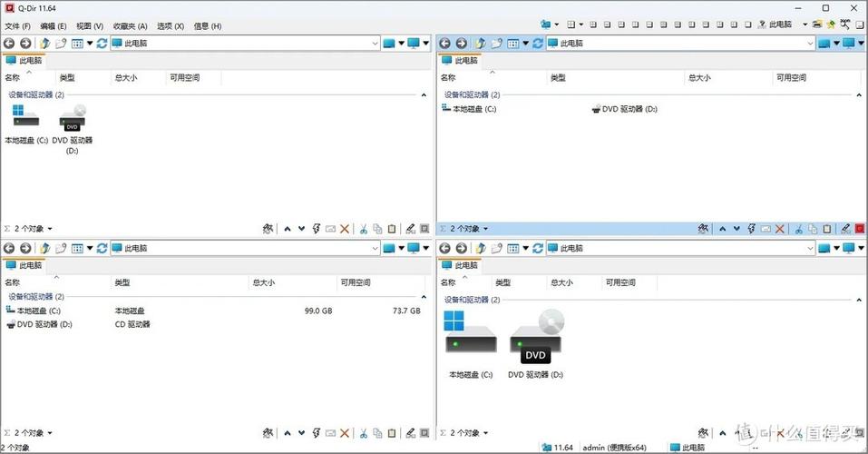This screenshot has width=868, height=454.
Task: Expand the top-left pane address bar dropdown
Action: click(x=375, y=44)
